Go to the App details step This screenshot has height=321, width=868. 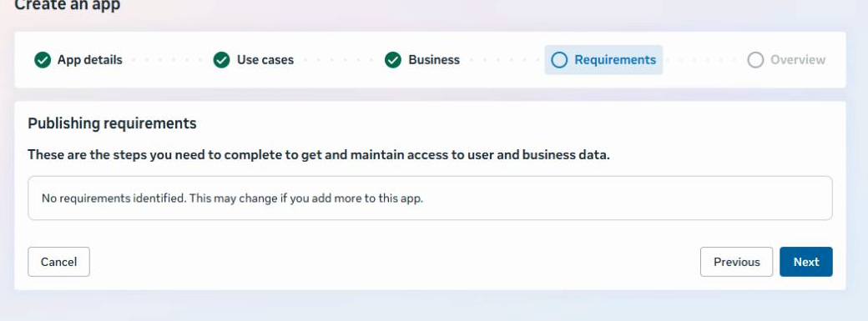pos(78,60)
